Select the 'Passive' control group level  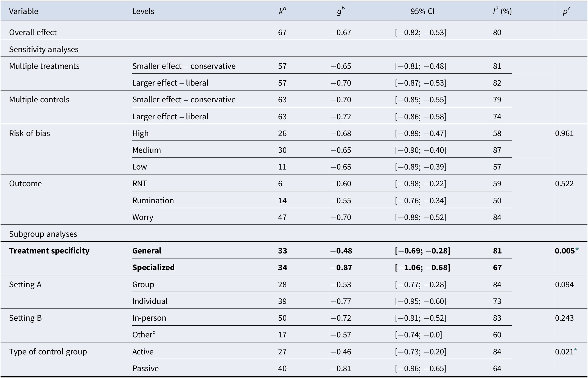click(145, 368)
